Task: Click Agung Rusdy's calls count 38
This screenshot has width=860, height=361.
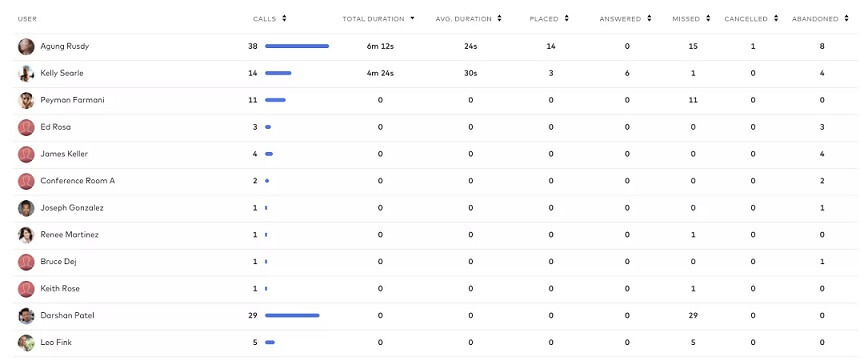Action: [x=252, y=46]
